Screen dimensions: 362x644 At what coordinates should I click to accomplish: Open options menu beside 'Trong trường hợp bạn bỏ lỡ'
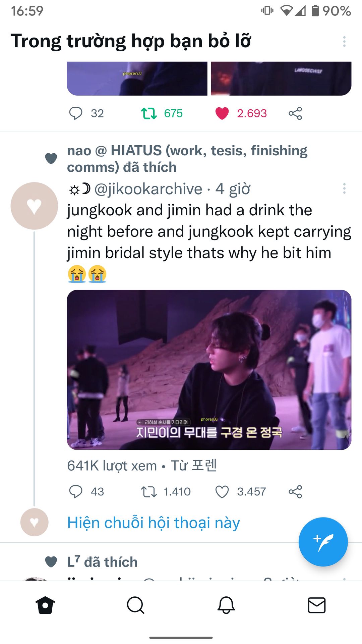344,42
